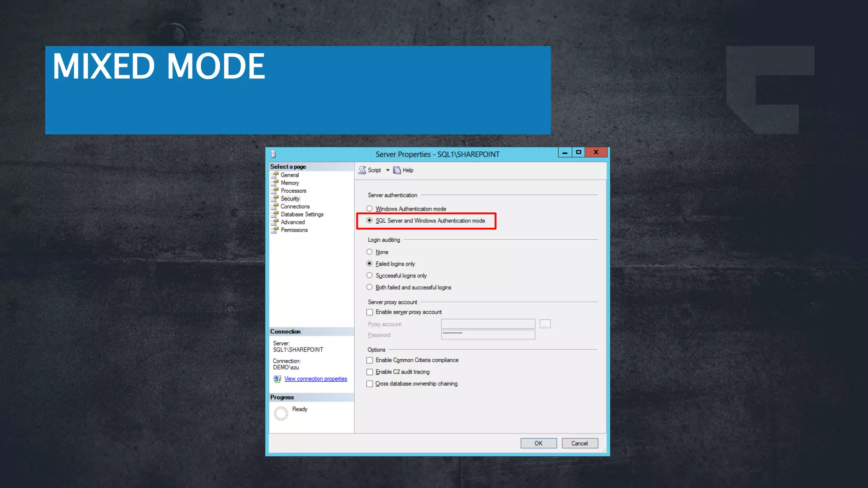The width and height of the screenshot is (868, 488).
Task: Click the MIXED MODE slide title
Action: [159, 66]
